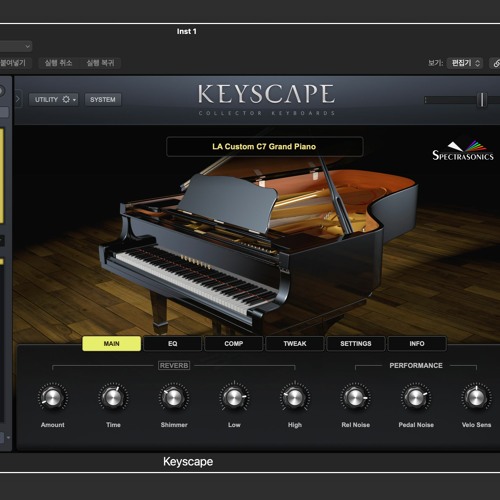Click the Spectrasonics logo

(x=463, y=151)
